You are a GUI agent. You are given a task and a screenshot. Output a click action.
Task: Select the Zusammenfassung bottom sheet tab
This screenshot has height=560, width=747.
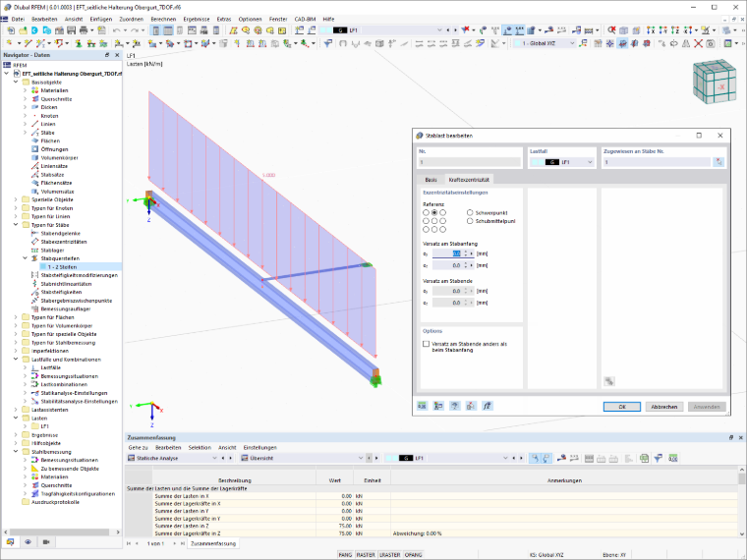[x=213, y=543]
